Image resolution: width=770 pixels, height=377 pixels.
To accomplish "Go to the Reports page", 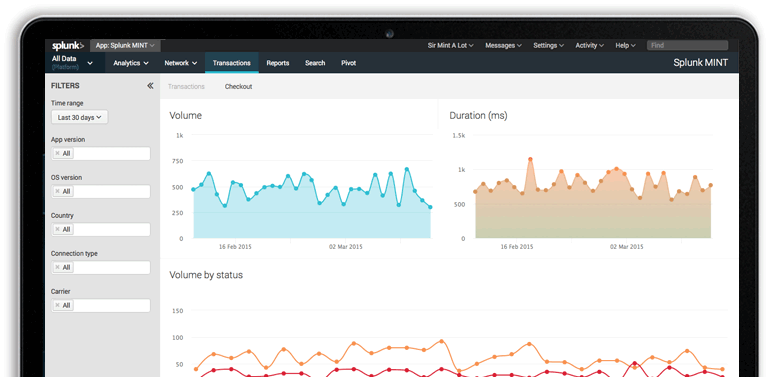I will [278, 63].
